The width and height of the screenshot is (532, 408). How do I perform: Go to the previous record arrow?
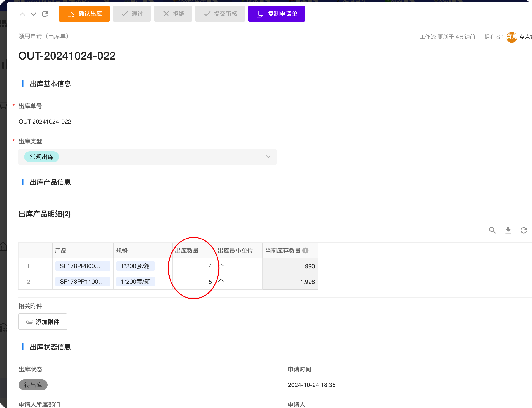(x=22, y=14)
